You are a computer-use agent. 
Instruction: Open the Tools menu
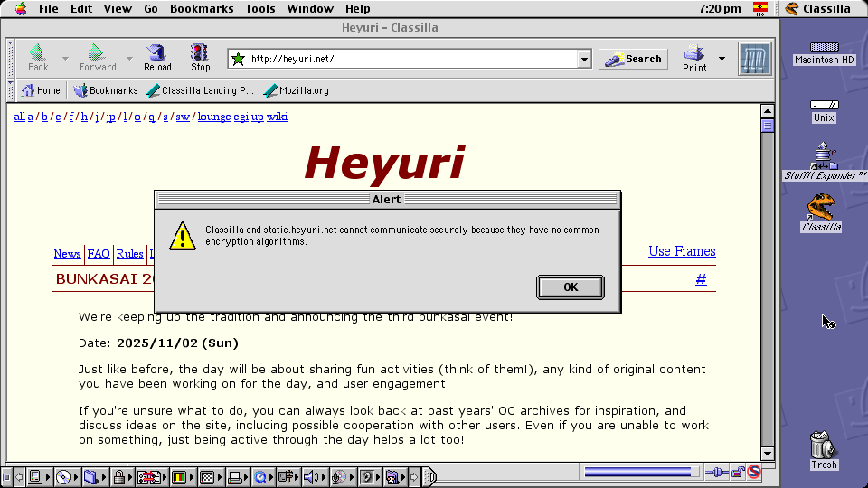pos(260,9)
